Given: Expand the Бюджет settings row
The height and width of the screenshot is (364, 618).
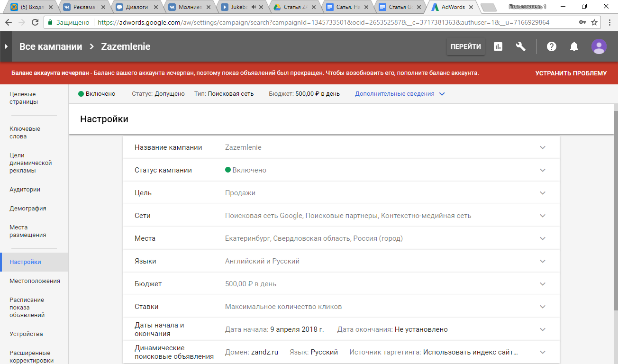Looking at the screenshot, I should (543, 284).
